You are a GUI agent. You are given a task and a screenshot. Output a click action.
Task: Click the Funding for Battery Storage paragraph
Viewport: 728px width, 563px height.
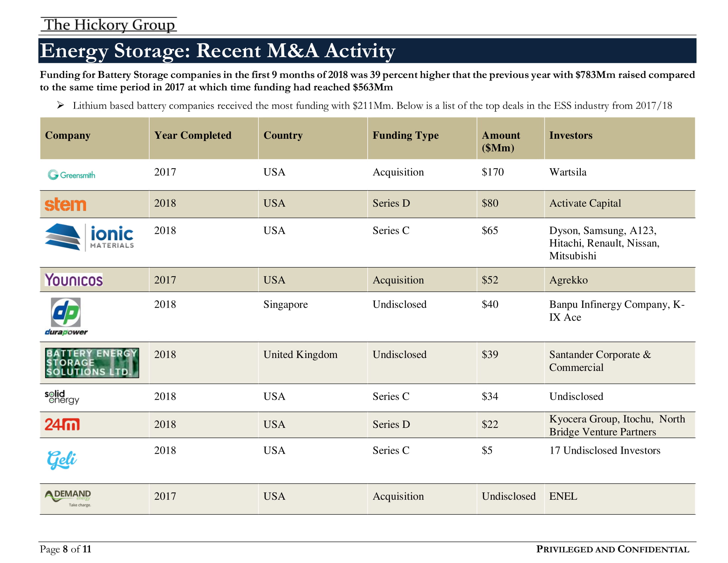click(x=367, y=81)
